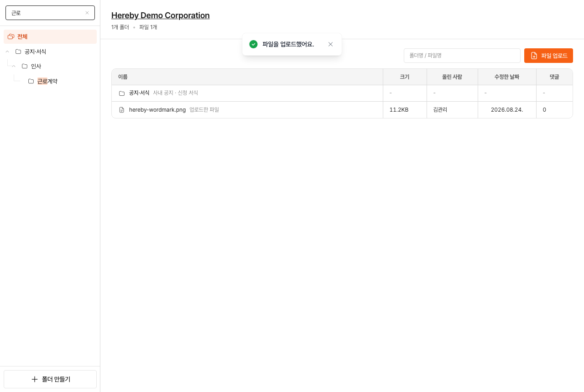Click the 1개 폴더 count text
The image size is (584, 392).
click(x=120, y=27)
